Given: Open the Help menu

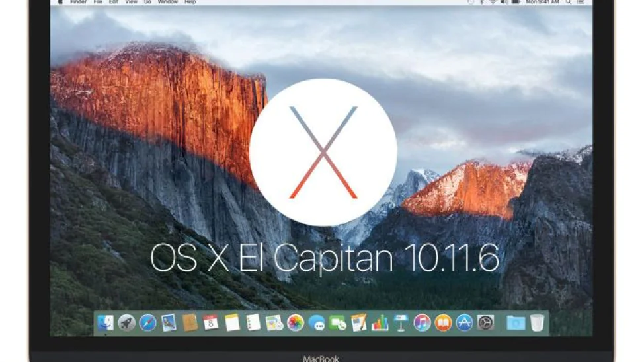Looking at the screenshot, I should pos(190,1).
